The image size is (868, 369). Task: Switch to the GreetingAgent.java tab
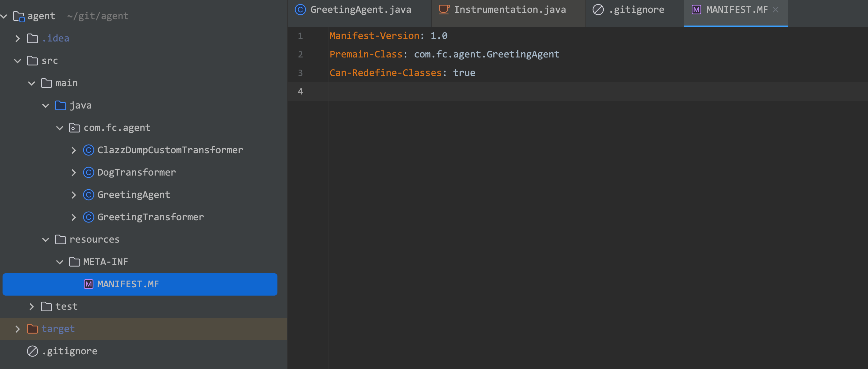tap(359, 13)
